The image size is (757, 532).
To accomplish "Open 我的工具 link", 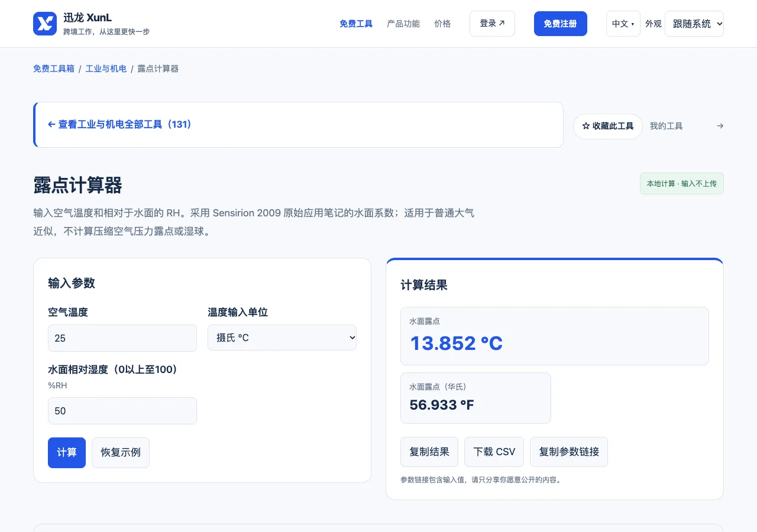I will 667,126.
